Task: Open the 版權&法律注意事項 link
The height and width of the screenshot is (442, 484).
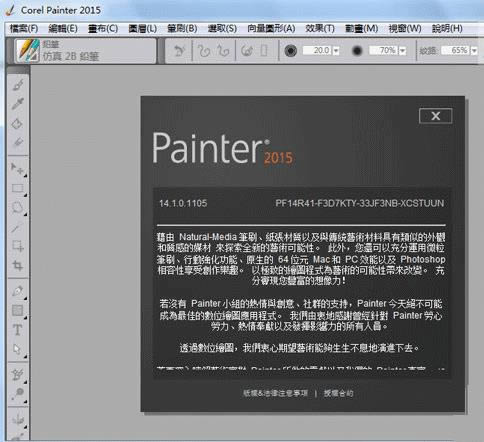Action: click(x=275, y=393)
